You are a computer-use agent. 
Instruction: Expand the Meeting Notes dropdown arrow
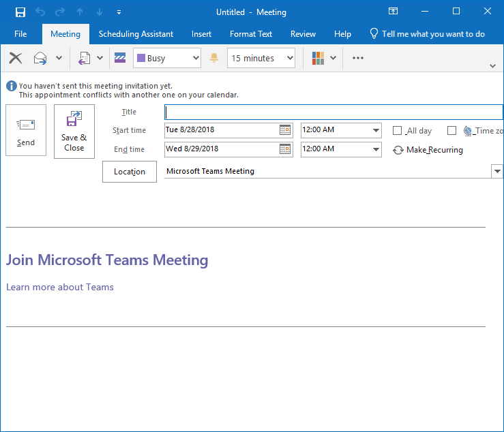click(x=100, y=58)
